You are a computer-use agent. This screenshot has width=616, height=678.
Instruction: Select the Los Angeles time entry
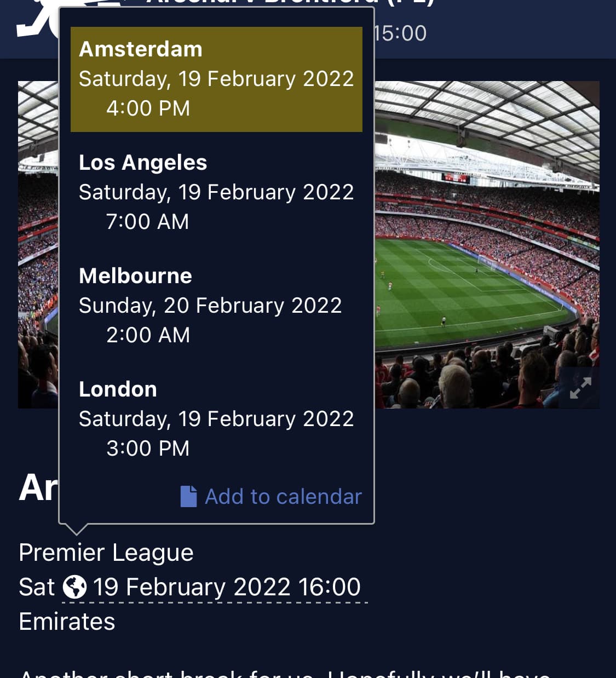216,192
